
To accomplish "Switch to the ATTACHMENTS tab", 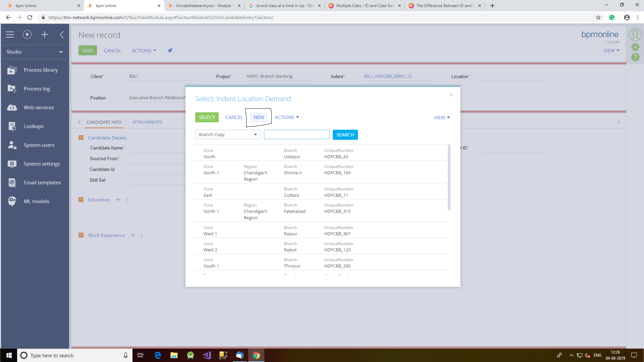I will pyautogui.click(x=147, y=122).
